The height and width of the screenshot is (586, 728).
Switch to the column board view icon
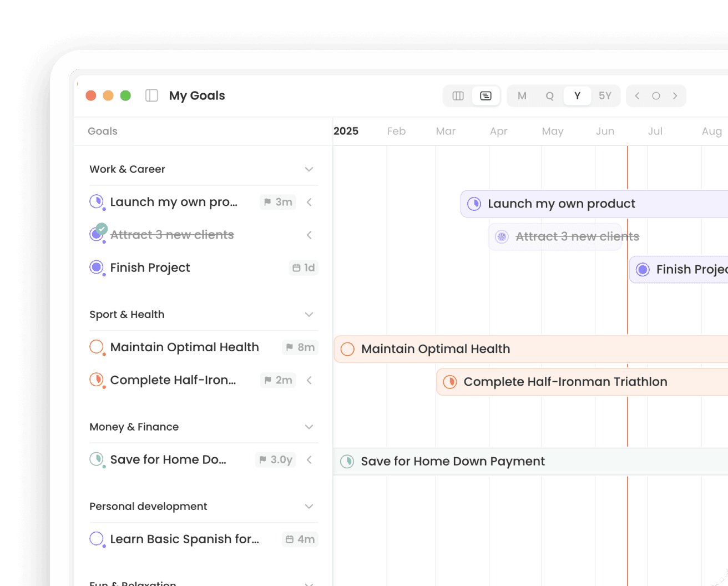[x=458, y=96]
